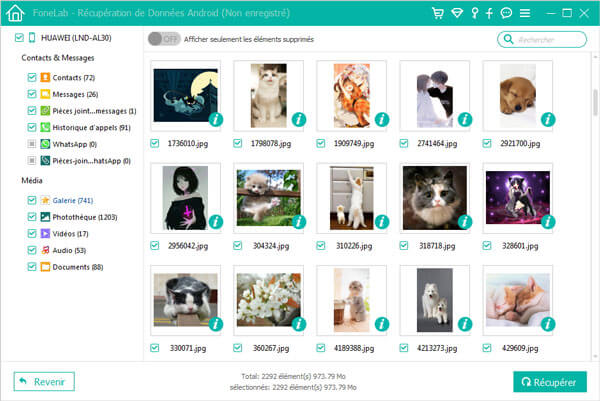Uncheck the Contacts (72) checkbox
The width and height of the screenshot is (600, 401).
pos(32,77)
